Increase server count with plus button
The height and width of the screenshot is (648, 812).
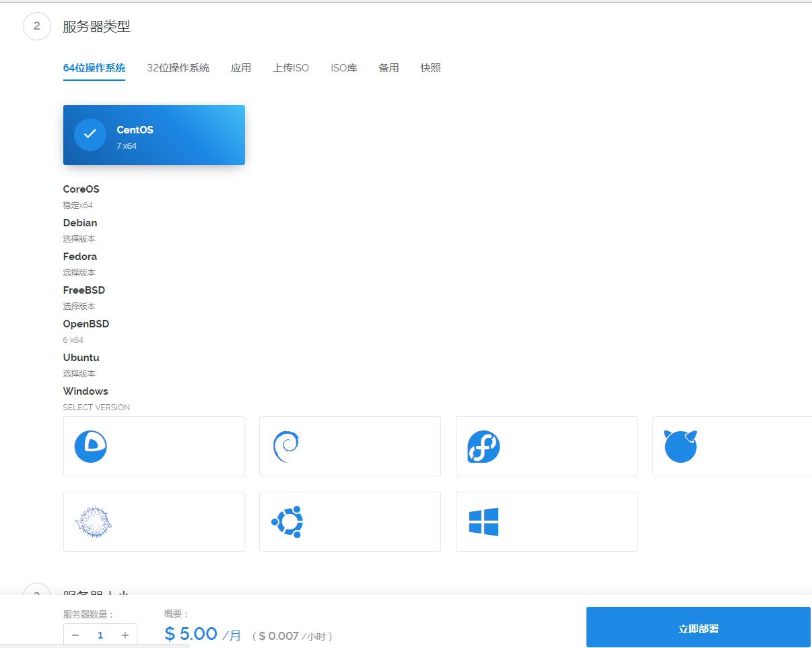click(x=125, y=635)
